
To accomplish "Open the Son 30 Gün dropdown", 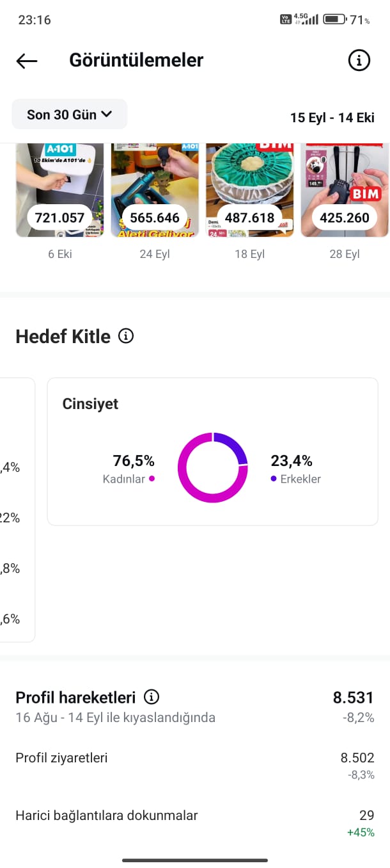I will [x=70, y=115].
